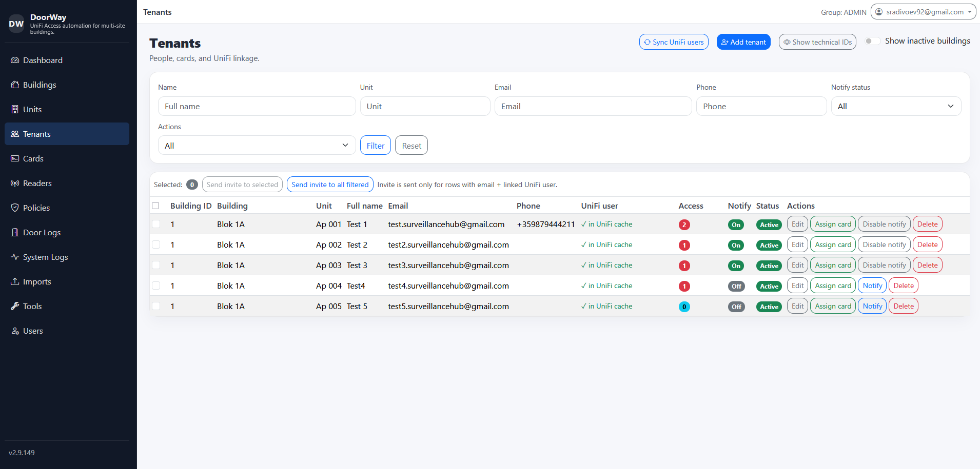Check the select-all checkbox in table header
This screenshot has height=469, width=980.
click(x=156, y=206)
